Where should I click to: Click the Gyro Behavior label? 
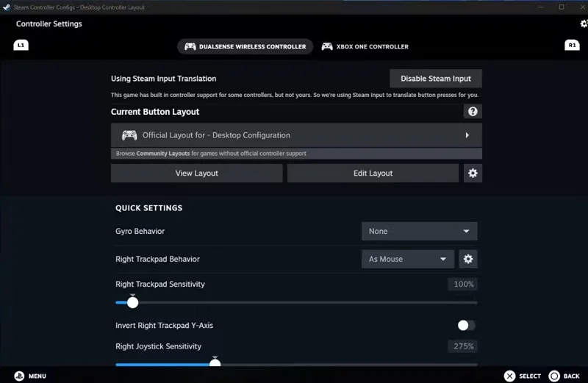[x=140, y=231]
